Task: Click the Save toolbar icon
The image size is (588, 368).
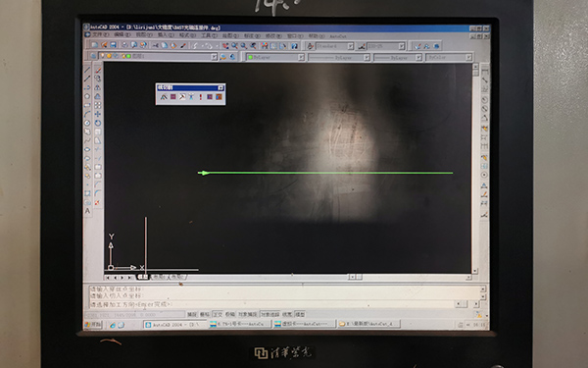Action: (114, 45)
